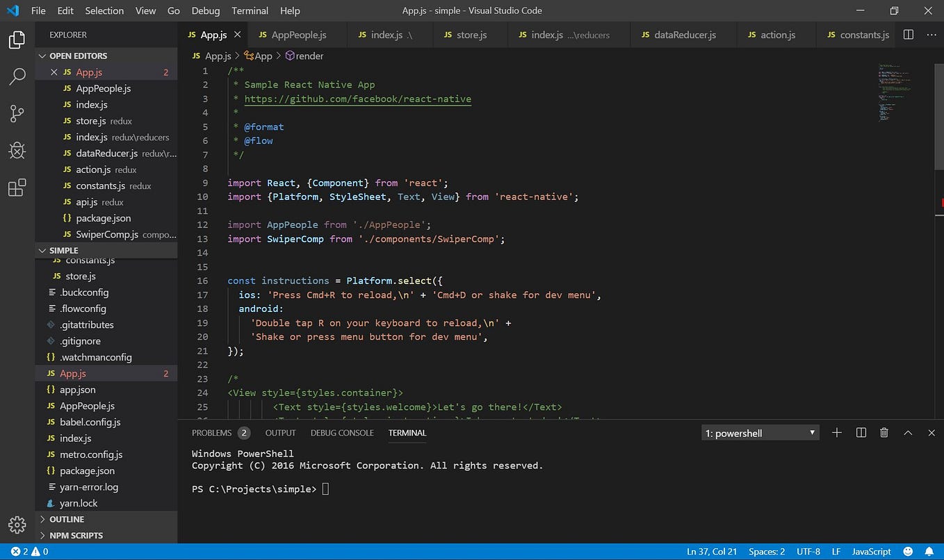Open the Debug view icon
Viewport: 944px width, 560px height.
(17, 150)
